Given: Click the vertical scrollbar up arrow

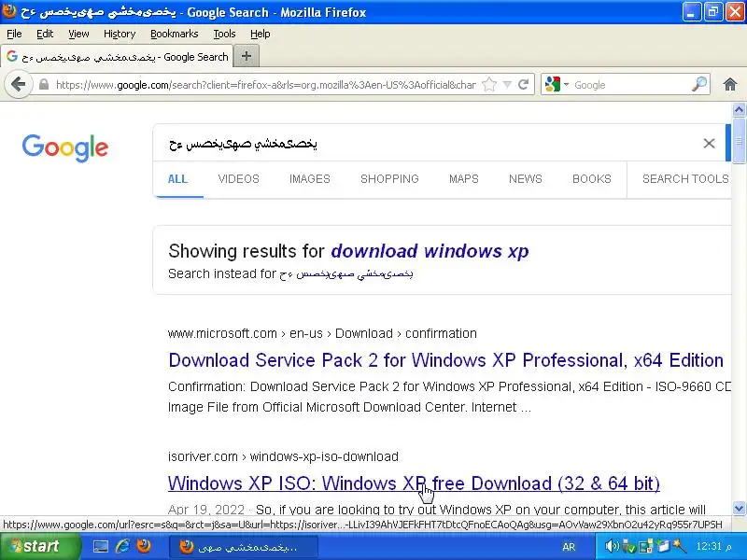Looking at the screenshot, I should pos(739,110).
